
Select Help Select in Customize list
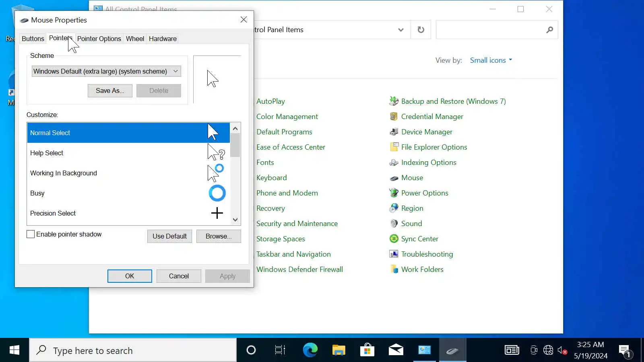[128, 153]
